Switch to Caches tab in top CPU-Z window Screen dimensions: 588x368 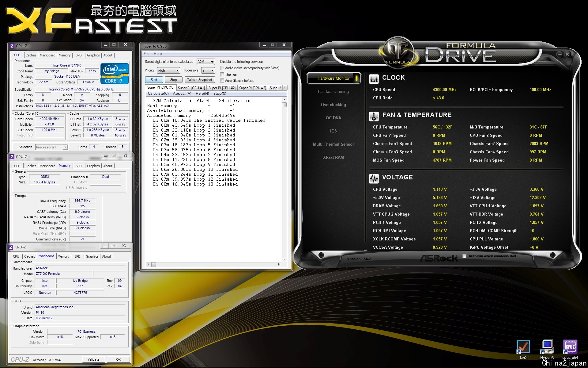(31, 55)
